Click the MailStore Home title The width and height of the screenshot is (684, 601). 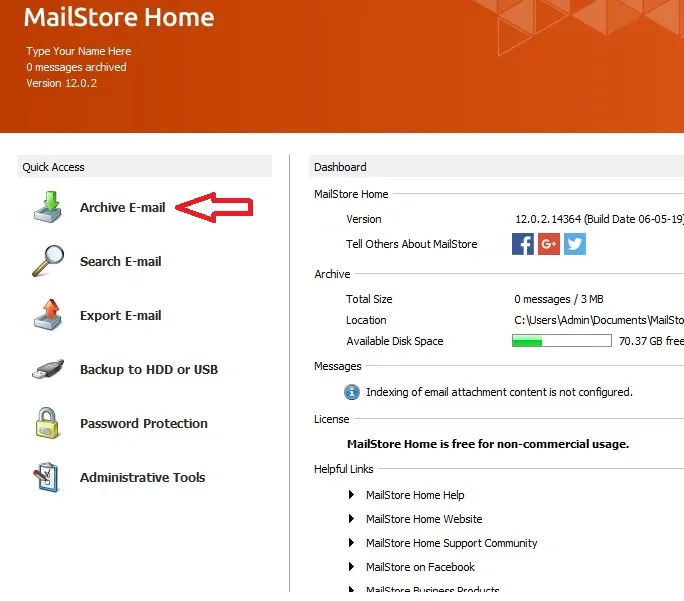click(x=119, y=17)
